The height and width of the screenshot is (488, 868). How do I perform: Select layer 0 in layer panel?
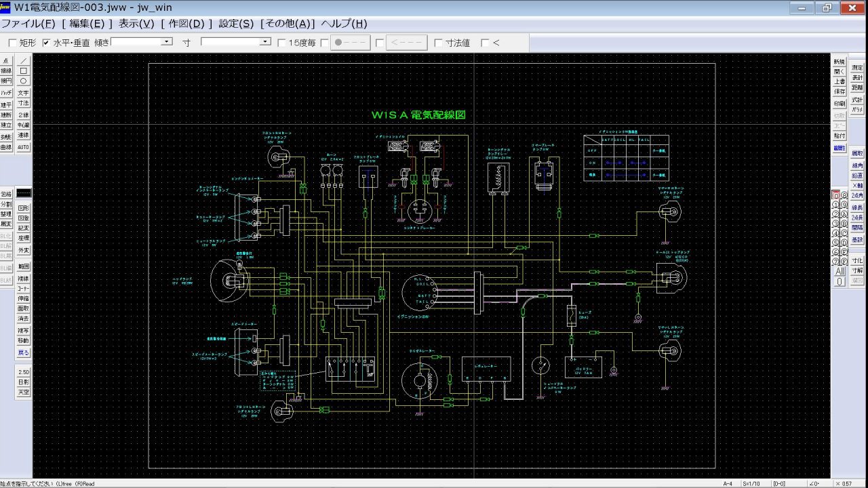point(836,196)
